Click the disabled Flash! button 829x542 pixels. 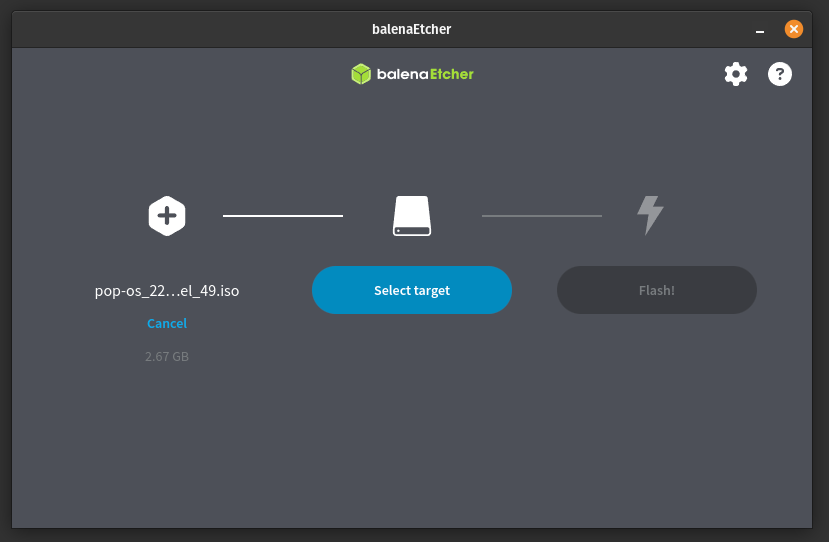(x=657, y=290)
